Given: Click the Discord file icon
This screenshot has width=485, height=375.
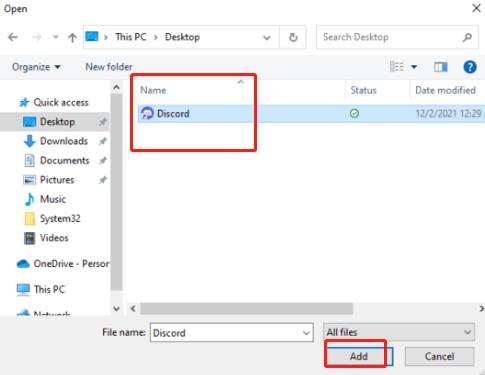Looking at the screenshot, I should point(147,113).
